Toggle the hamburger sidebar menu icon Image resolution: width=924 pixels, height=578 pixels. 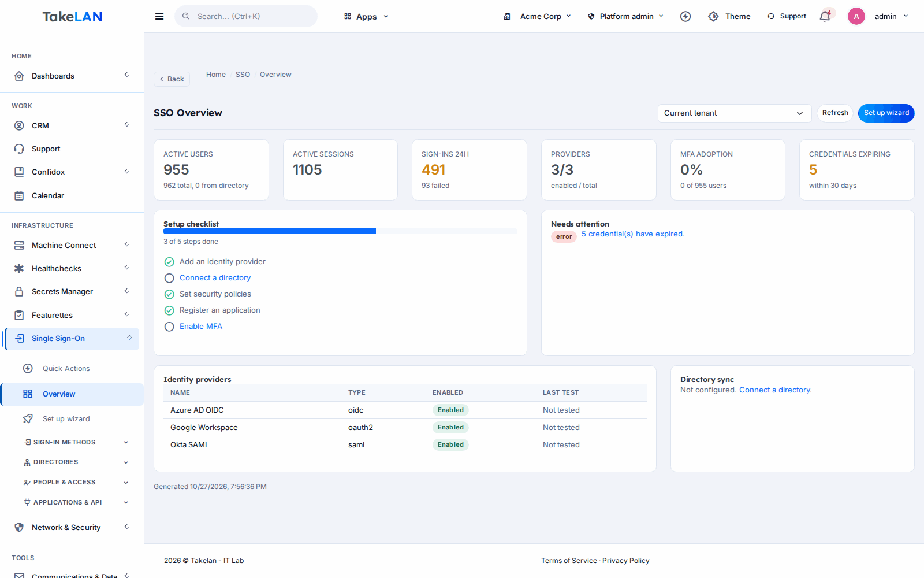(x=159, y=16)
